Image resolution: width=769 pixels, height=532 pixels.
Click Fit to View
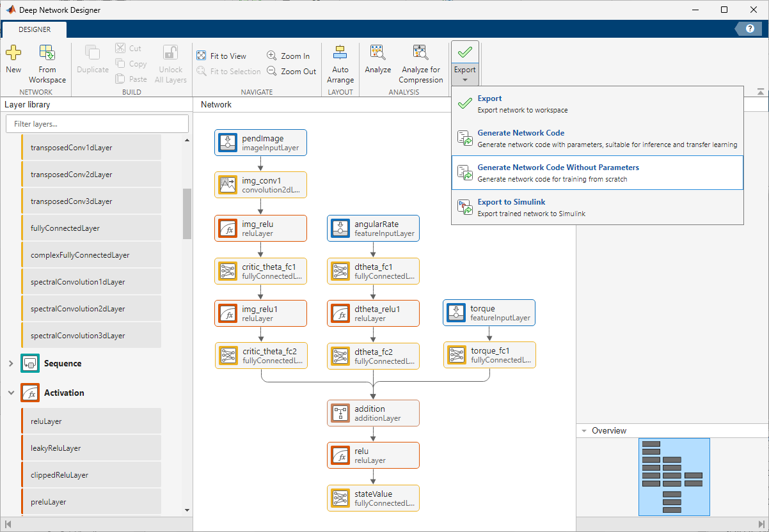(221, 56)
